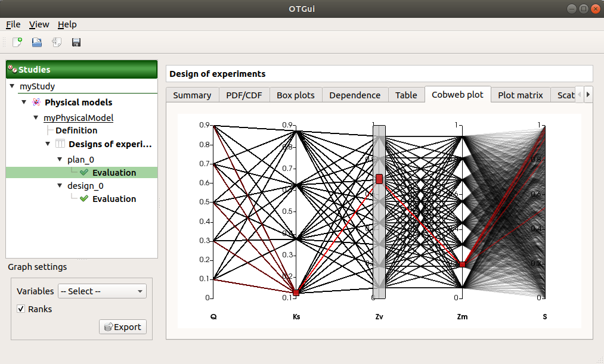This screenshot has width=604, height=364.
Task: Switch to the Box plots tab
Action: [x=296, y=95]
